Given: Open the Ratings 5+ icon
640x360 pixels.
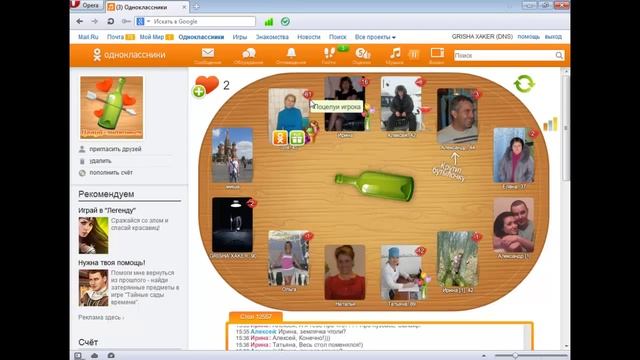Looking at the screenshot, I should coord(362,53).
